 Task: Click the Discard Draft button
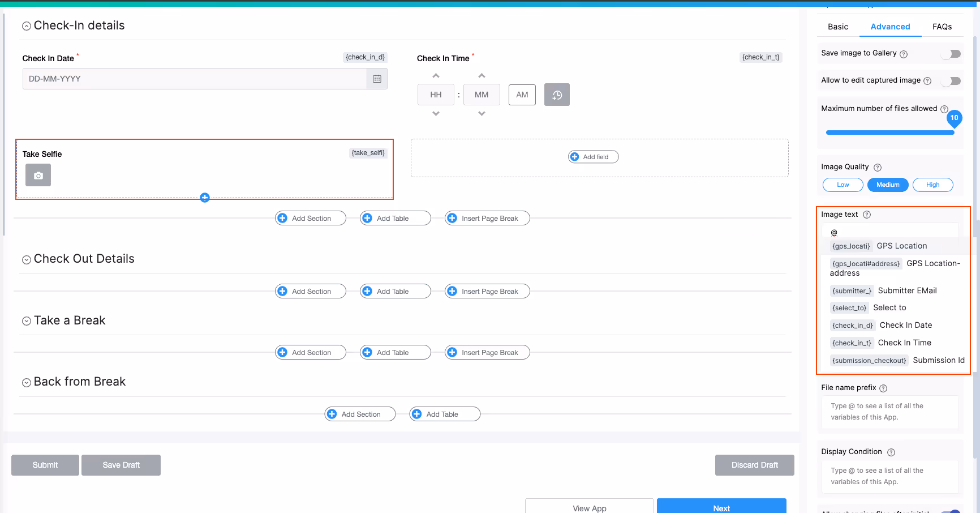point(754,465)
